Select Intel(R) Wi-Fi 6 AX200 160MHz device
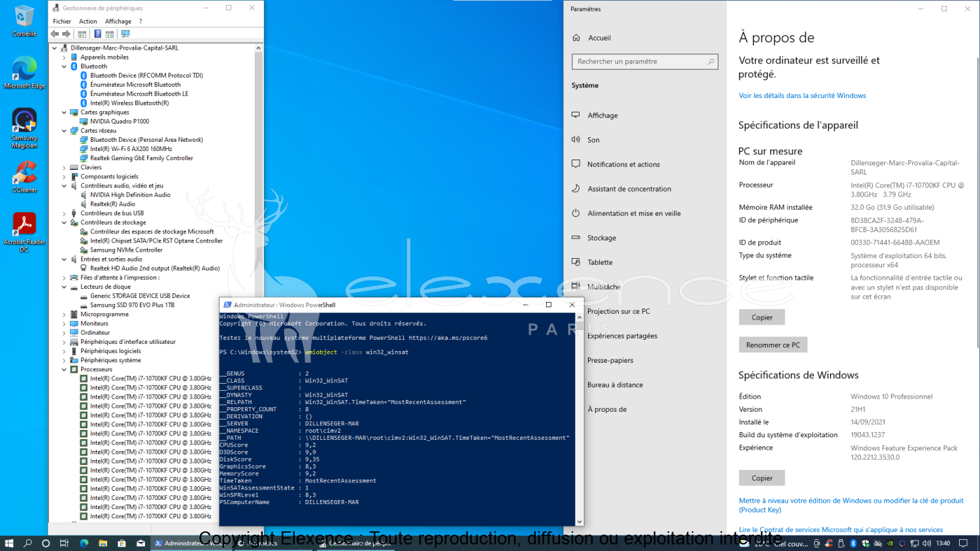This screenshot has width=980, height=551. 131,149
